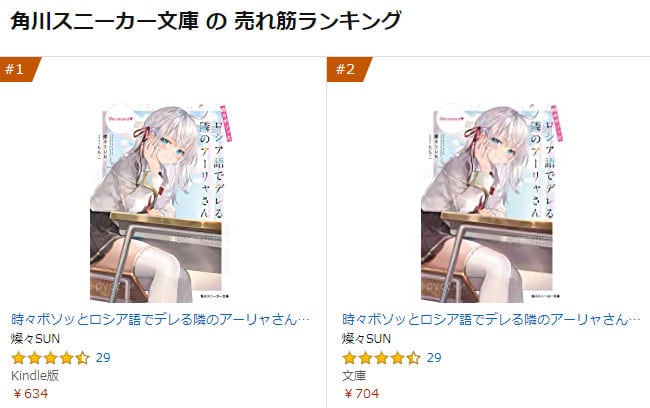Click the 文庫 format label

point(354,376)
